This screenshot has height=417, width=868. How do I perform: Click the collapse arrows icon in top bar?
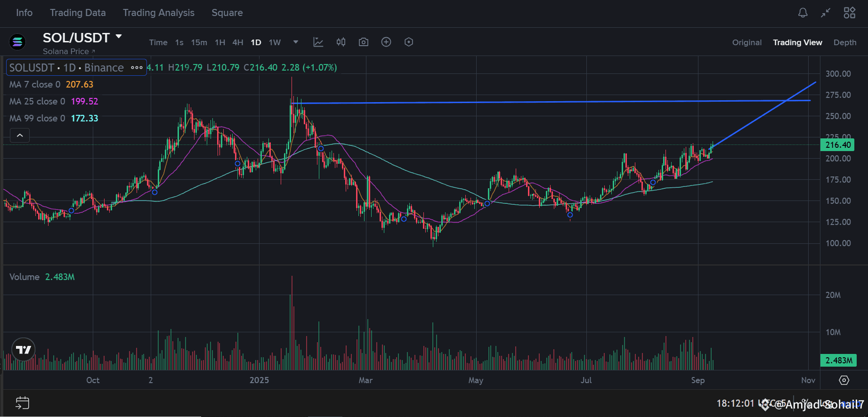pos(826,13)
